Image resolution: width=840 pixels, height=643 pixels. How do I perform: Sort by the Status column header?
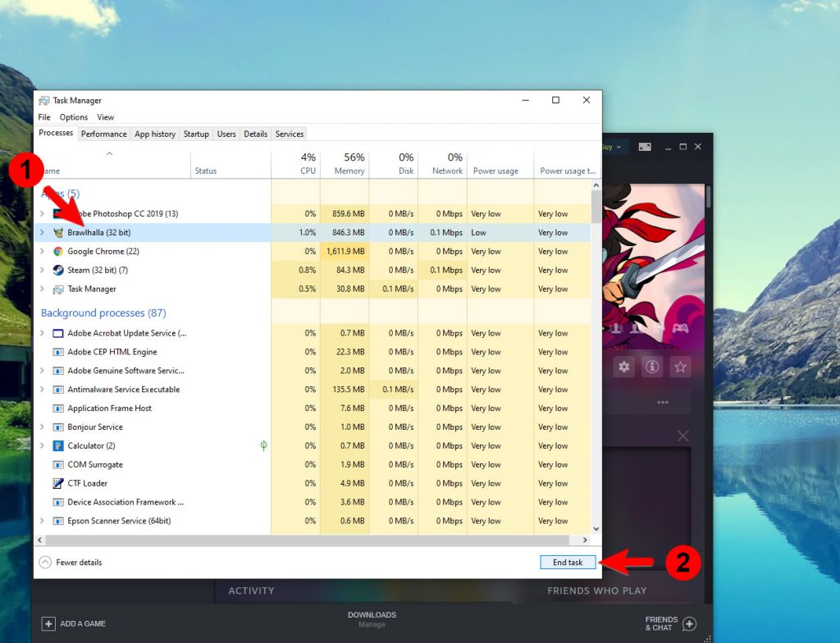(231, 164)
